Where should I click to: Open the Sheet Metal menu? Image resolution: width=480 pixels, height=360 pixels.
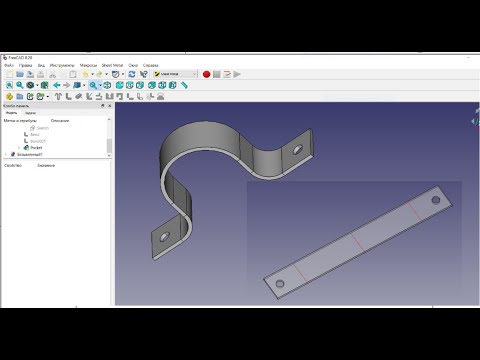coord(112,65)
